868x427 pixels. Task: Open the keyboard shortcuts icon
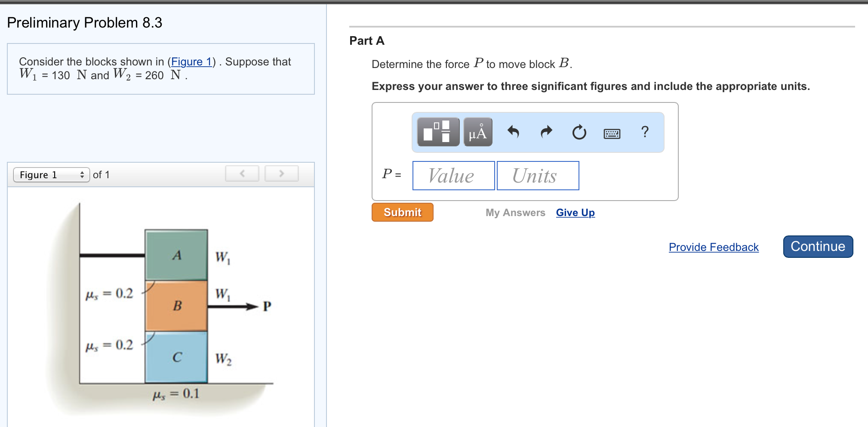(x=612, y=133)
